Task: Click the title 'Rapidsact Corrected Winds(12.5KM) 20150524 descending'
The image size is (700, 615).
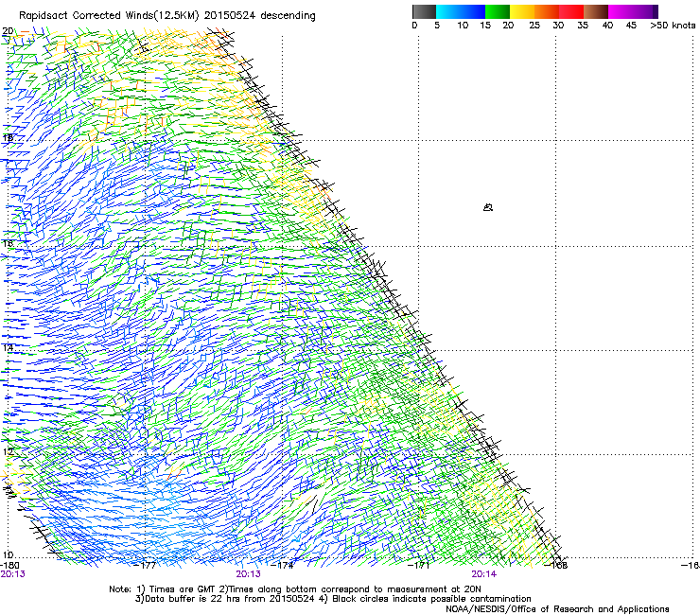Action: point(167,16)
